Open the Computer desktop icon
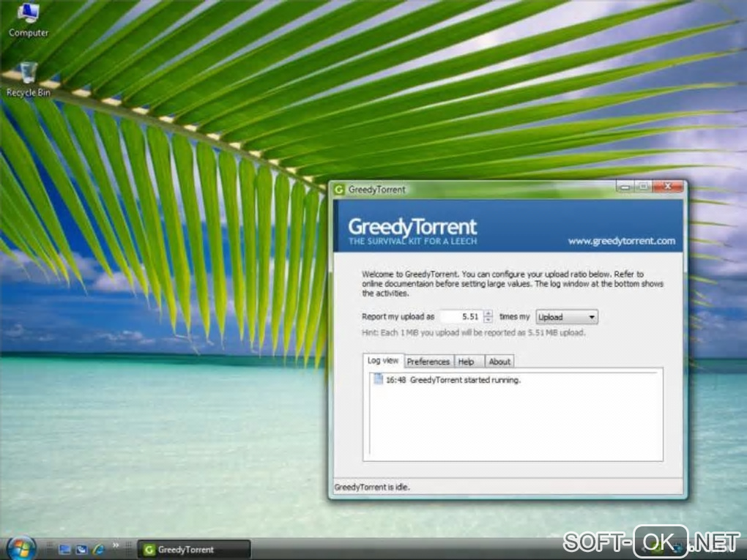Image resolution: width=747 pixels, height=560 pixels. [28, 20]
